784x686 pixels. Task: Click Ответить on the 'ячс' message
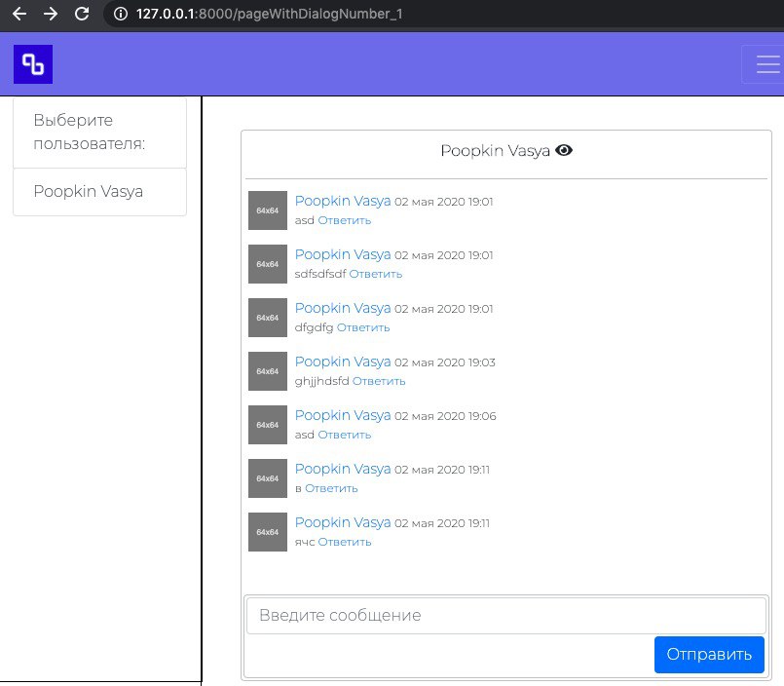pos(345,542)
